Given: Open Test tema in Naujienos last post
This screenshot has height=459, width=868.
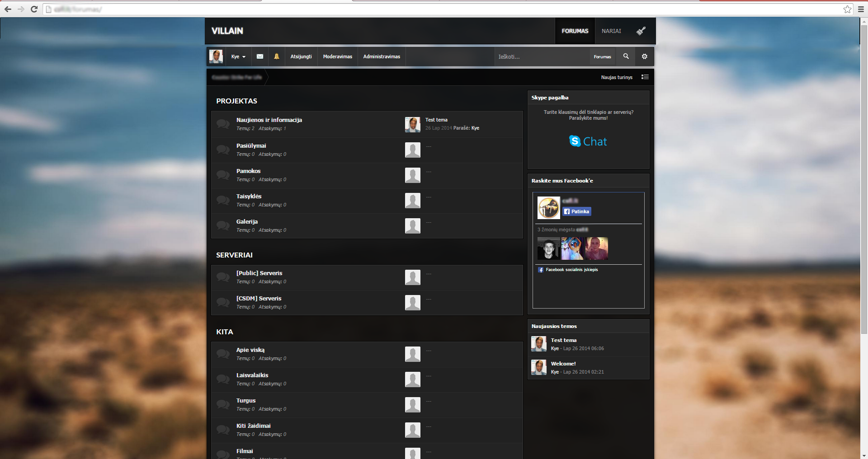Looking at the screenshot, I should click(436, 120).
